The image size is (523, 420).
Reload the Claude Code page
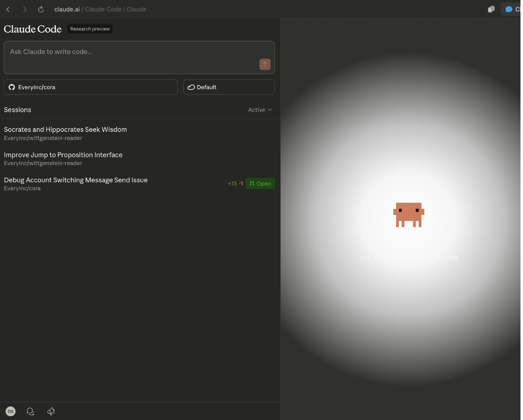click(41, 9)
